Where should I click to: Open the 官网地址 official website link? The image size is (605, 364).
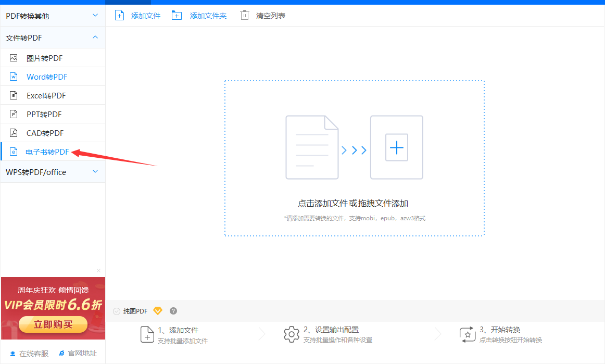click(x=82, y=353)
